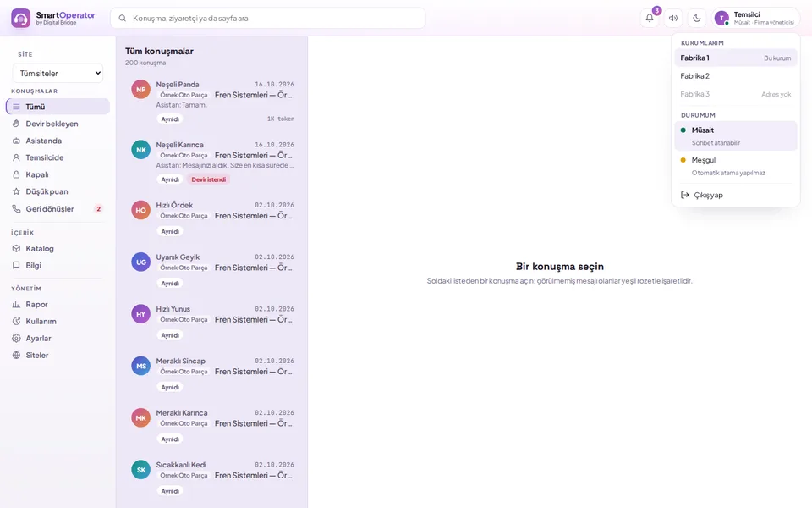Switch to dark mode moon icon
Image resolution: width=812 pixels, height=508 pixels.
[x=696, y=18]
